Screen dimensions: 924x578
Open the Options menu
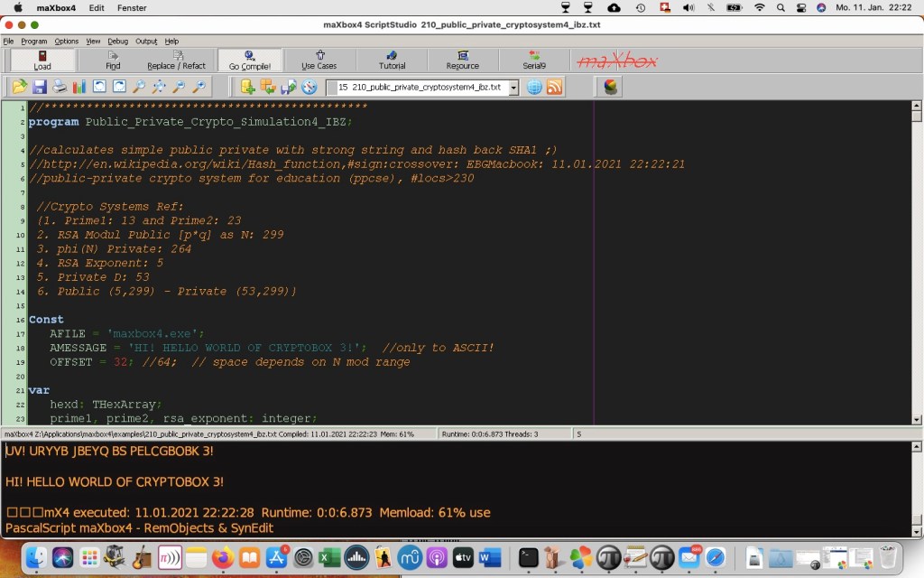click(67, 42)
